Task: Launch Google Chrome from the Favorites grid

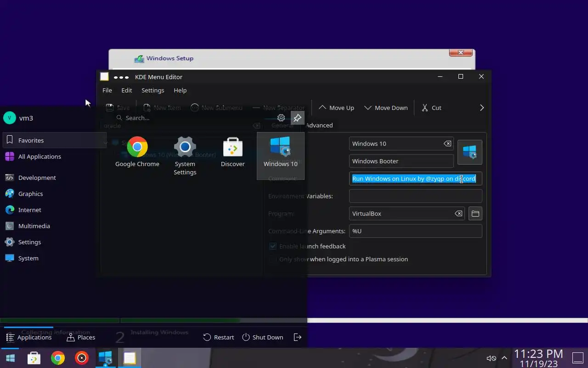Action: (x=137, y=152)
